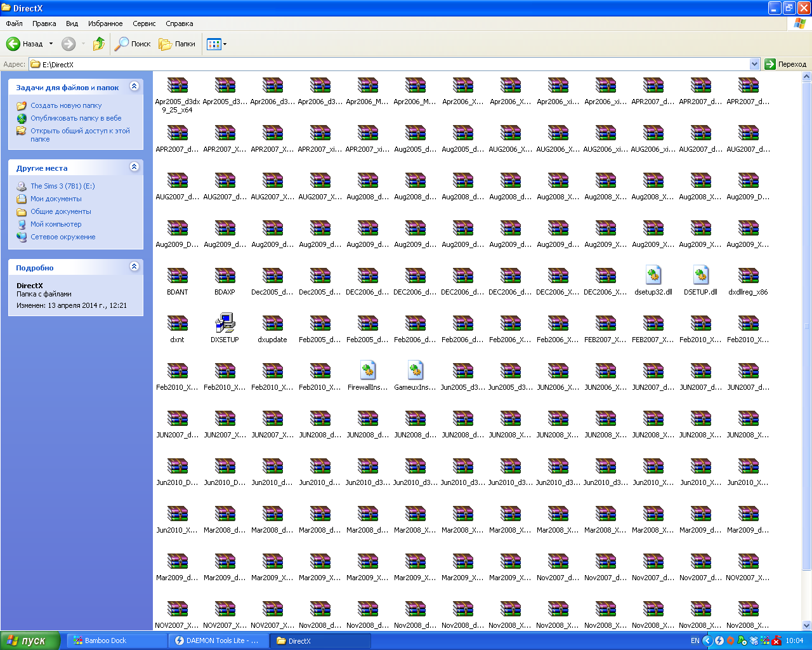The height and width of the screenshot is (650, 812).
Task: Open Мой компьютер link
Action: coord(56,224)
